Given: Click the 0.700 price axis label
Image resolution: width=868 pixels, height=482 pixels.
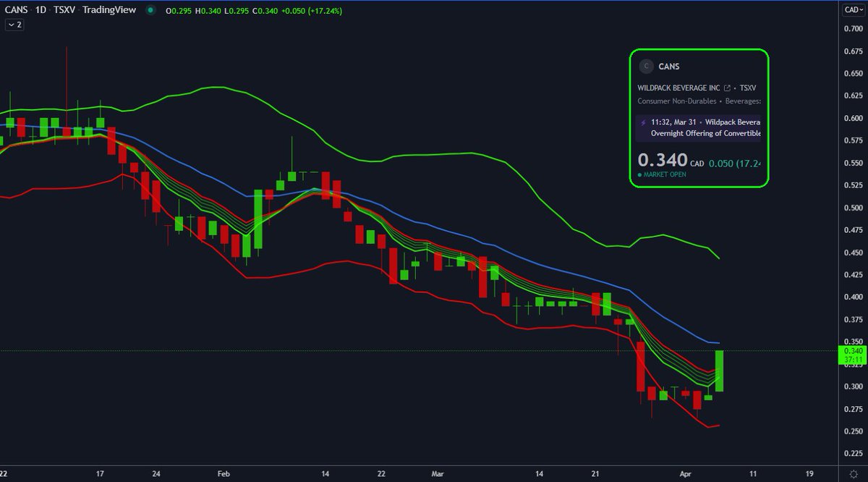Looking at the screenshot, I should [852, 29].
